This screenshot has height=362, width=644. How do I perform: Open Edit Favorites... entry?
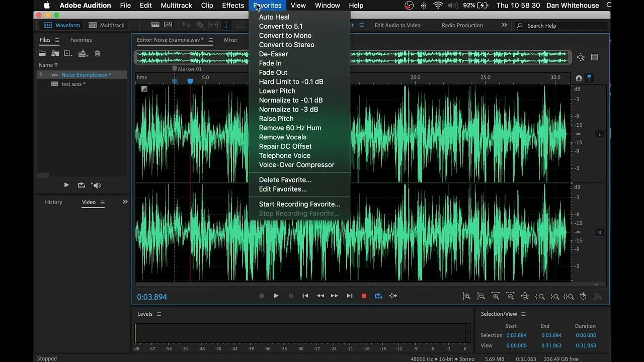[x=283, y=189]
